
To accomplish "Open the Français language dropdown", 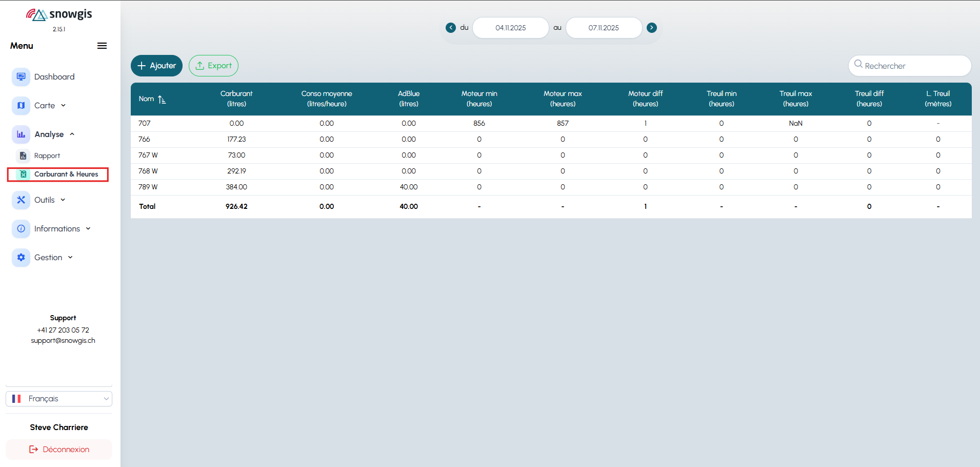I will tap(59, 399).
